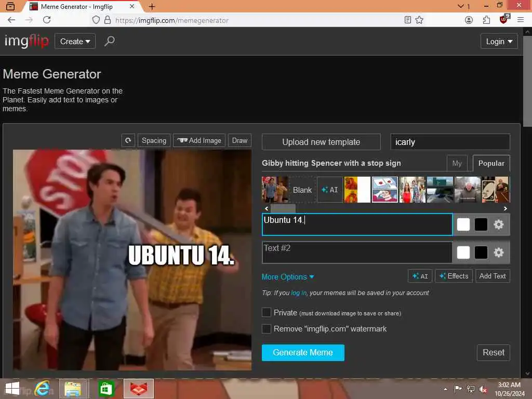This screenshot has height=399, width=532.
Task: Open the Firefox account icon
Action: pyautogui.click(x=469, y=20)
